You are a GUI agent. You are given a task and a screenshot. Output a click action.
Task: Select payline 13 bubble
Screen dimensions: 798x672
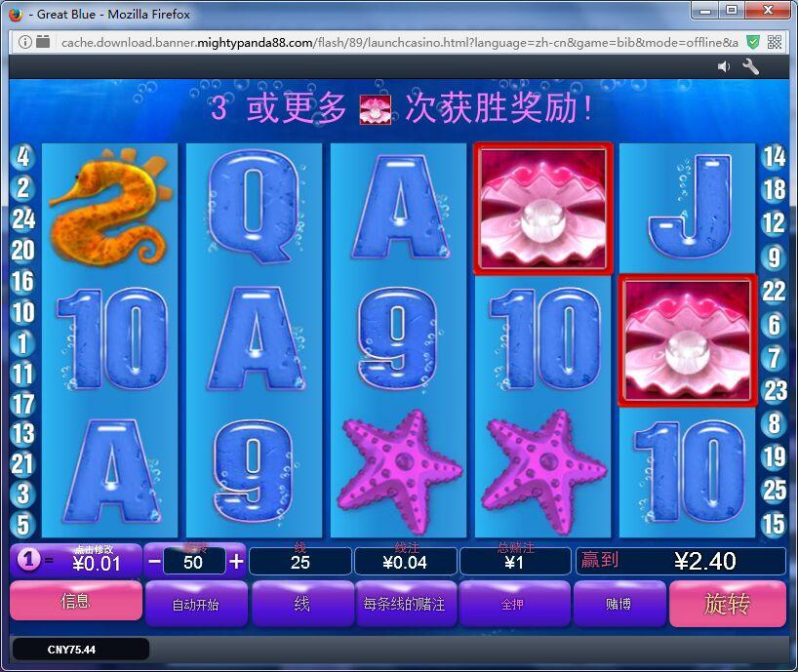point(22,434)
